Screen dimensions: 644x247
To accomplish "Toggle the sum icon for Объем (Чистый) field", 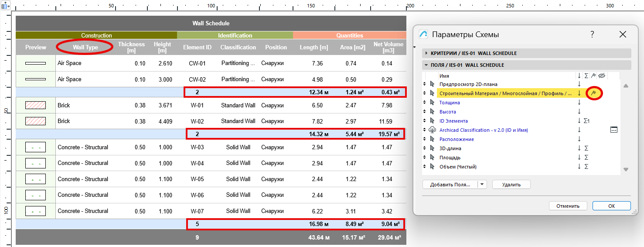I will point(586,167).
